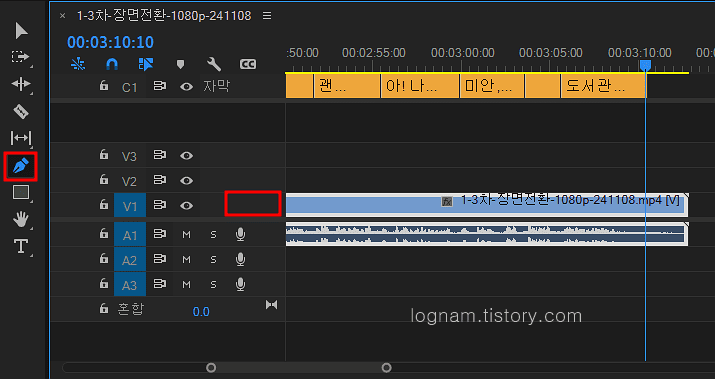
Task: Toggle sync lock for A3 track
Action: pos(159,284)
